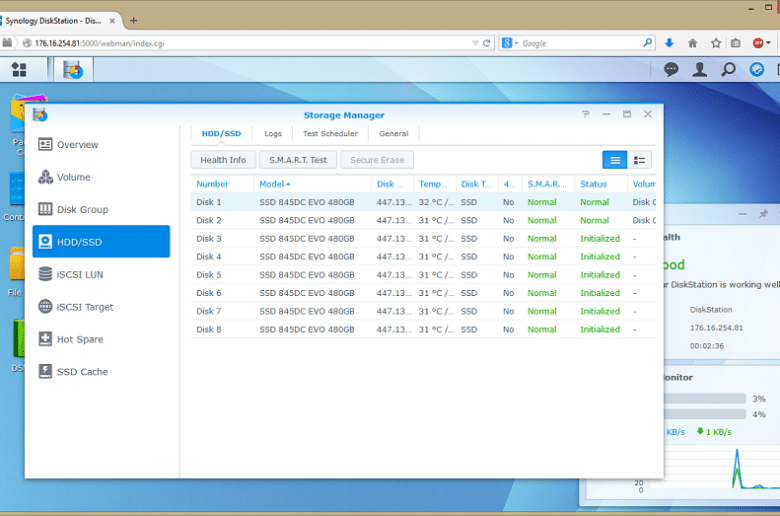
Task: Open the user options icon
Action: click(x=699, y=69)
